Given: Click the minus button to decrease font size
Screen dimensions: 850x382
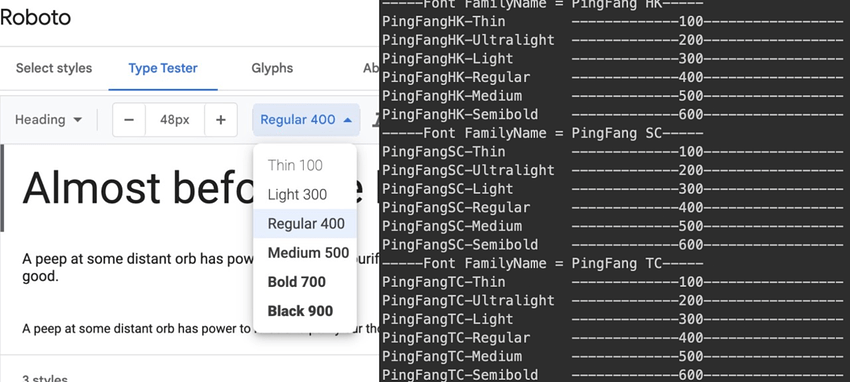Looking at the screenshot, I should click(x=129, y=120).
